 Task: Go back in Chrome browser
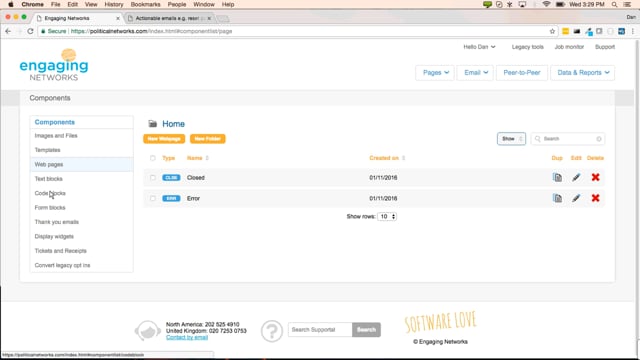point(8,31)
